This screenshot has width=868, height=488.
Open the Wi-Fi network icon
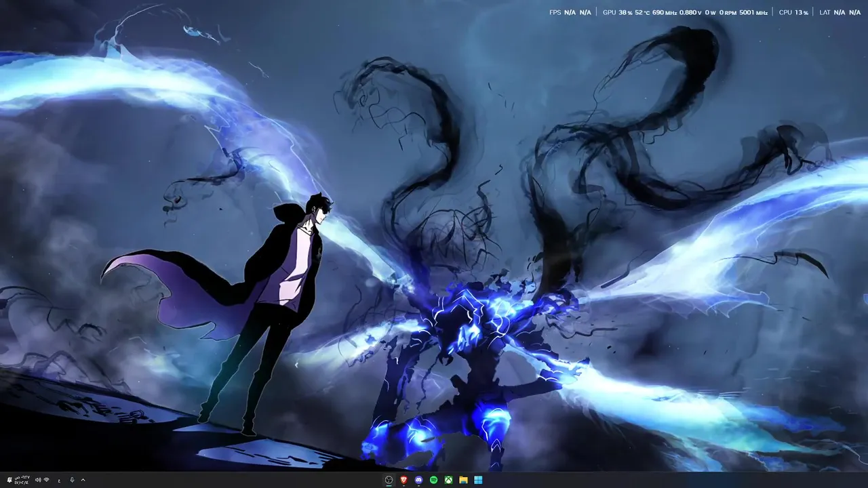pos(46,480)
